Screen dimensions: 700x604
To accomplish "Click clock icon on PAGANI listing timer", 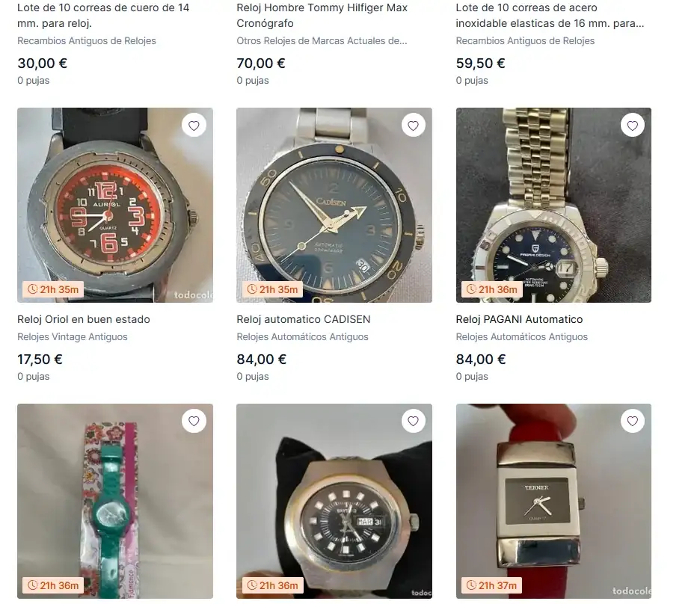I will 471,289.
